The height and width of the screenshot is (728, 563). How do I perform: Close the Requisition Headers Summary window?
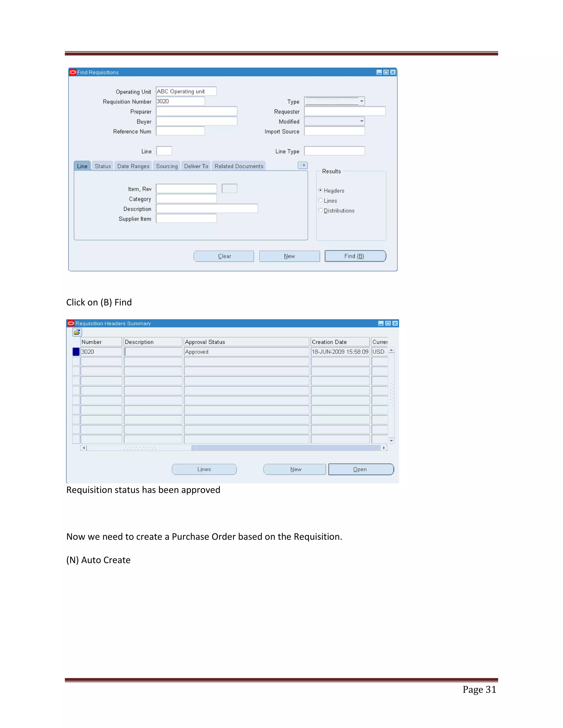click(x=395, y=323)
